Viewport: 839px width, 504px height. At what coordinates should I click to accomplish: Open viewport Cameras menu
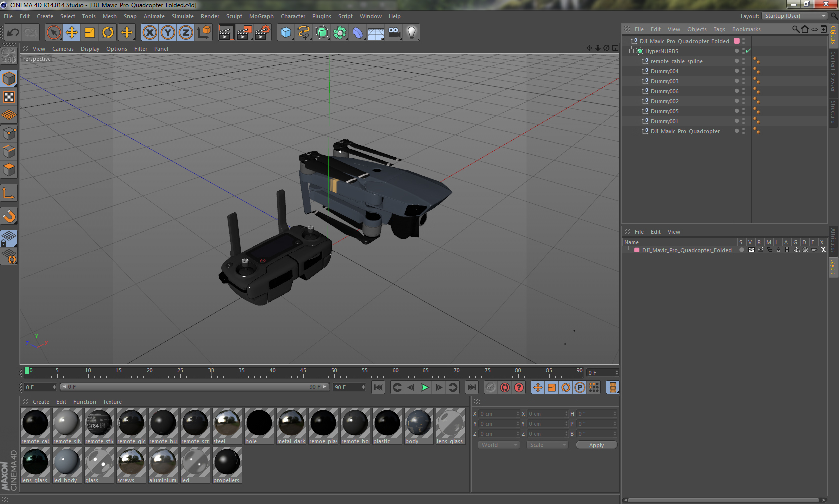(63, 49)
